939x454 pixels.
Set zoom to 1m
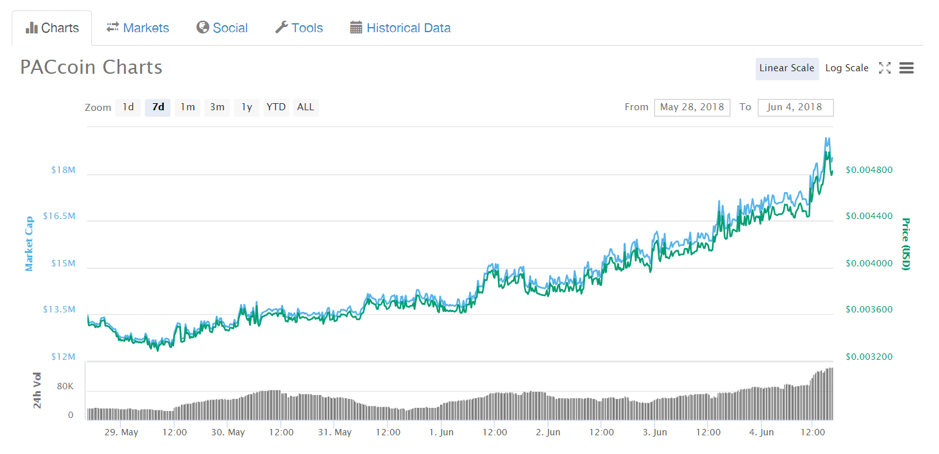coord(187,107)
